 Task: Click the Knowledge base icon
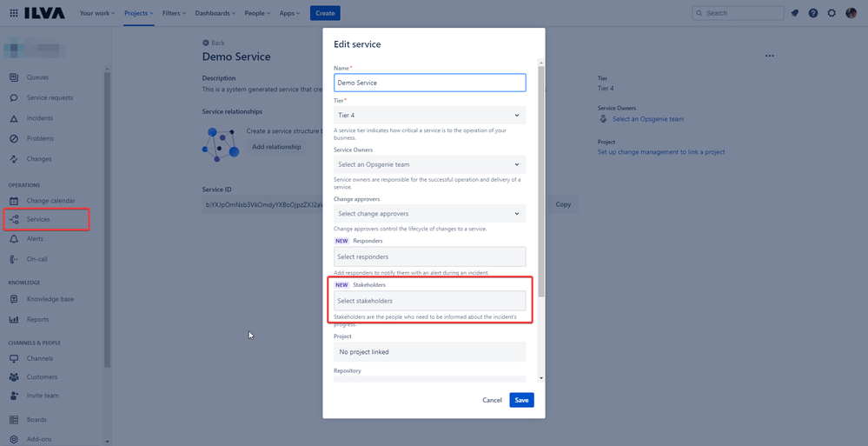coord(15,299)
